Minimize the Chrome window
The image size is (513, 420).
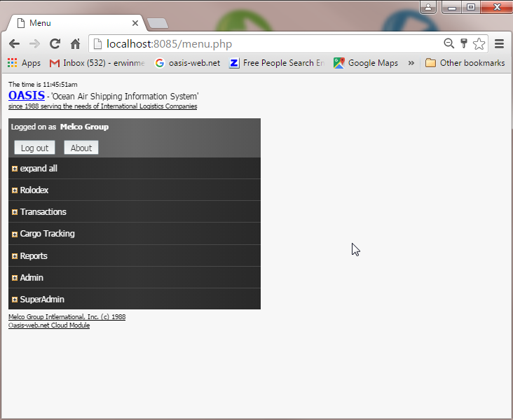coord(452,7)
